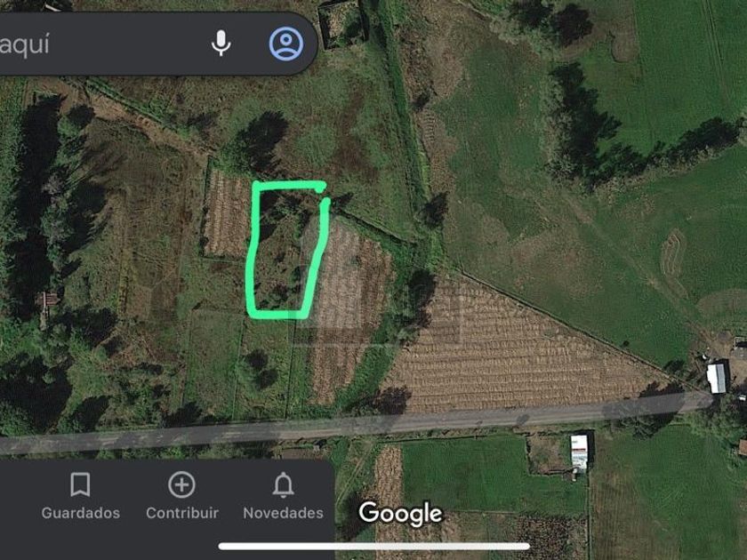This screenshot has width=747, height=560.
Task: Tap the white building south of the road
Action: 579,452
